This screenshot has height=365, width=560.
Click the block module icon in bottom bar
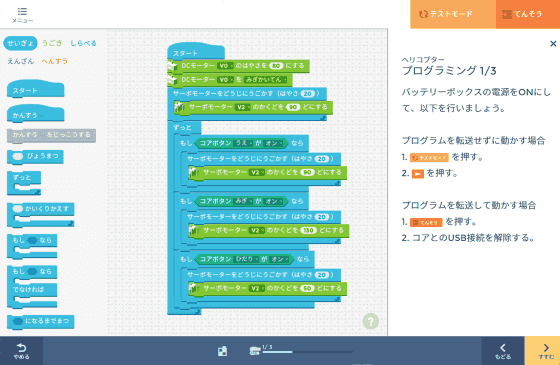coord(222,351)
